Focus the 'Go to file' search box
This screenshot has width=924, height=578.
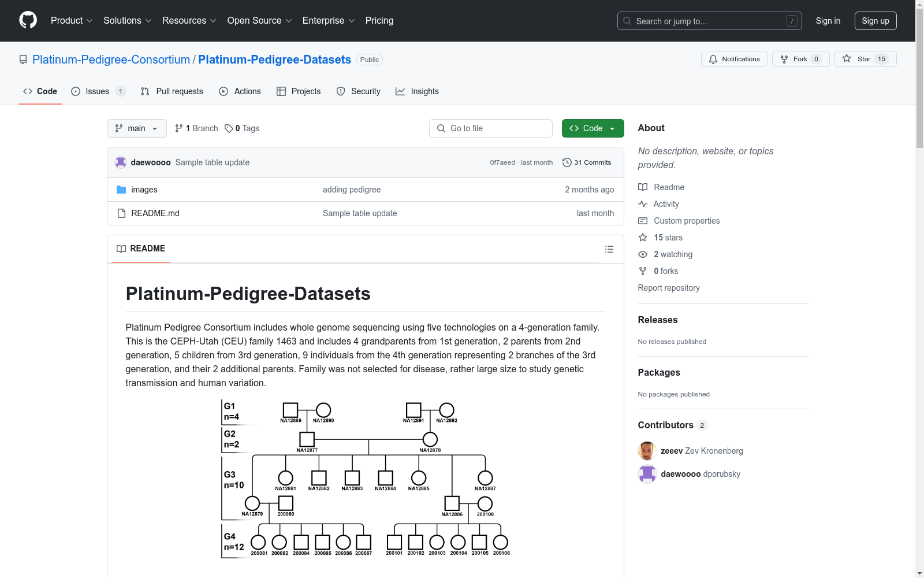coord(491,128)
